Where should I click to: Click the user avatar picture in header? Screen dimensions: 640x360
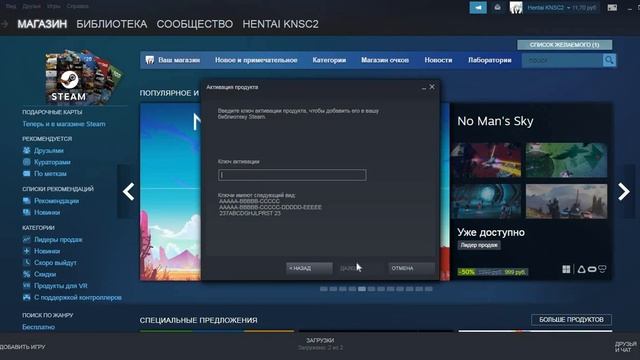point(516,8)
